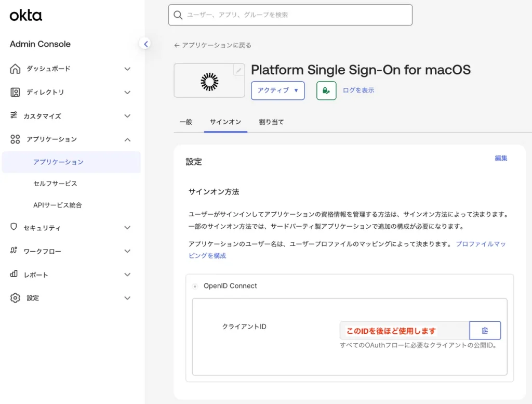Screen dimensions: 532x404
Task: Click the user, app, group search field
Action: 291,15
